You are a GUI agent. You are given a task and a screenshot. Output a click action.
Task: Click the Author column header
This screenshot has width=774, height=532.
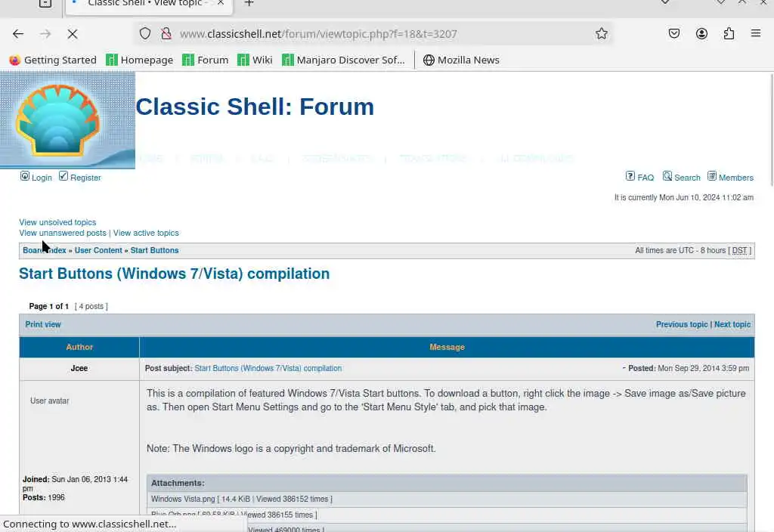tap(79, 347)
